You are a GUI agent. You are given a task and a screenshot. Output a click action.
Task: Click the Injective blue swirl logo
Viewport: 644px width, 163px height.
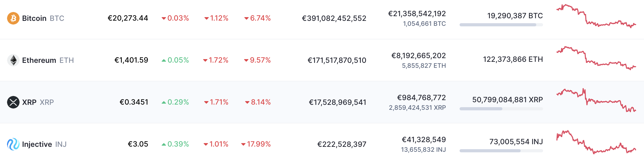coord(13,144)
